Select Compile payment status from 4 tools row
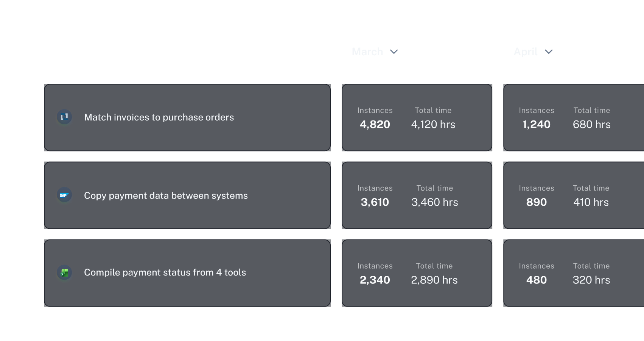 [x=187, y=273]
